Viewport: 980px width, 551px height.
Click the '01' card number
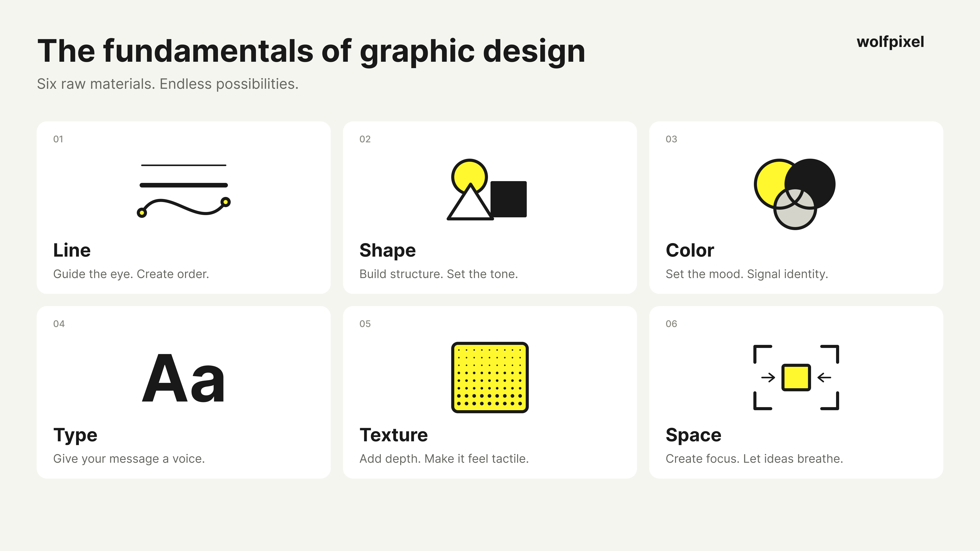pyautogui.click(x=58, y=139)
